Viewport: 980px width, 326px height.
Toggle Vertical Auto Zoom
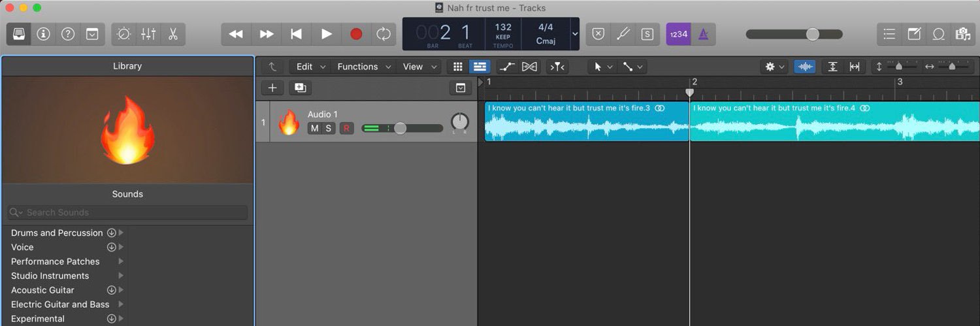pyautogui.click(x=832, y=67)
